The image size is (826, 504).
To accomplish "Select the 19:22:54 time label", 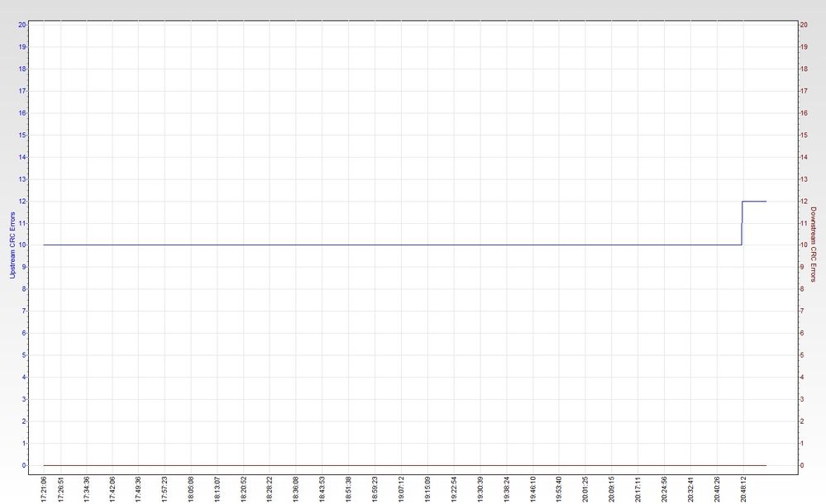I will (454, 490).
